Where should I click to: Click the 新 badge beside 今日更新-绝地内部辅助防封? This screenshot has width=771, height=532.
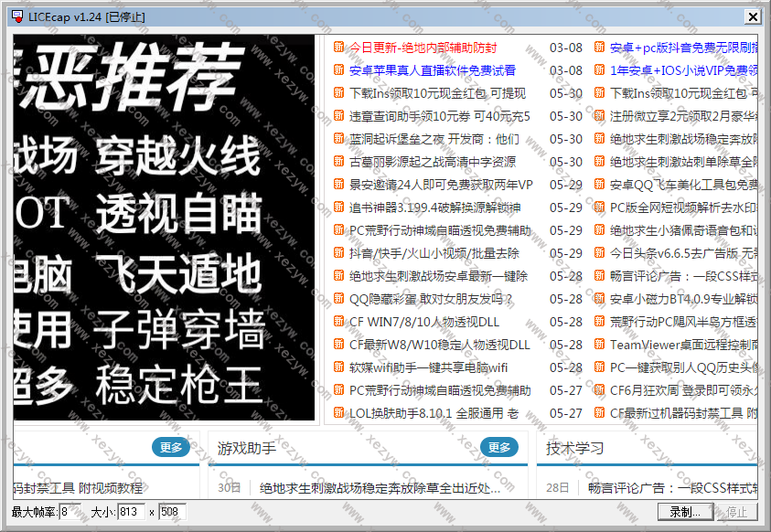pos(338,48)
